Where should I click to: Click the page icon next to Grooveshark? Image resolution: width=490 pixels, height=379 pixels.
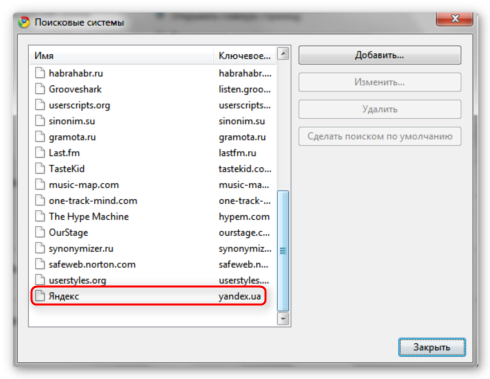[x=40, y=89]
